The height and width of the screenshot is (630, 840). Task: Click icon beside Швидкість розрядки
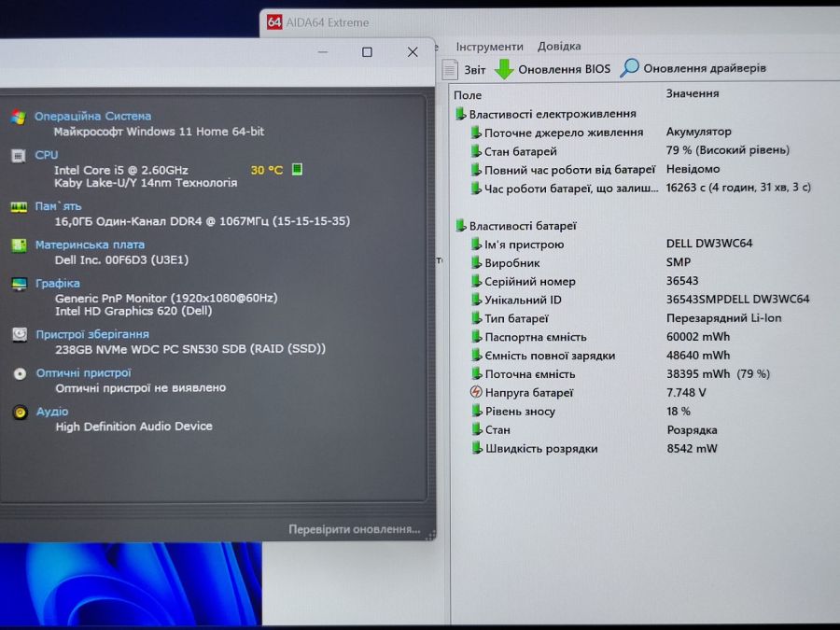pyautogui.click(x=476, y=448)
